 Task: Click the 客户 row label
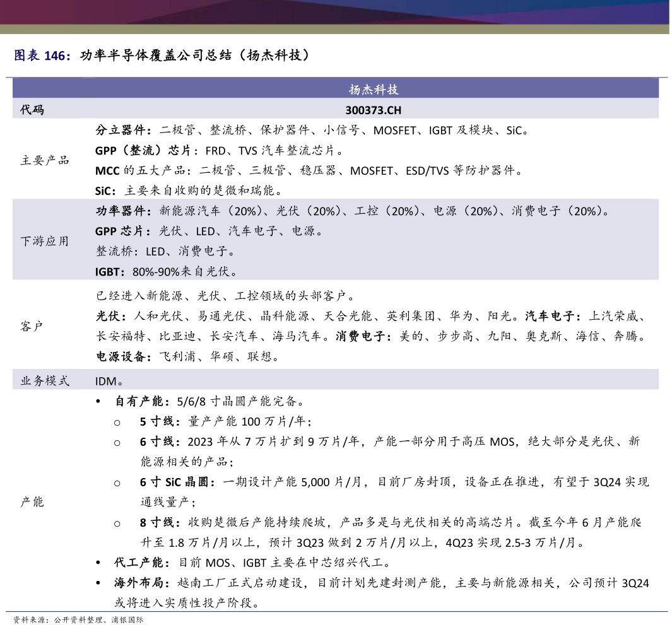pos(32,327)
